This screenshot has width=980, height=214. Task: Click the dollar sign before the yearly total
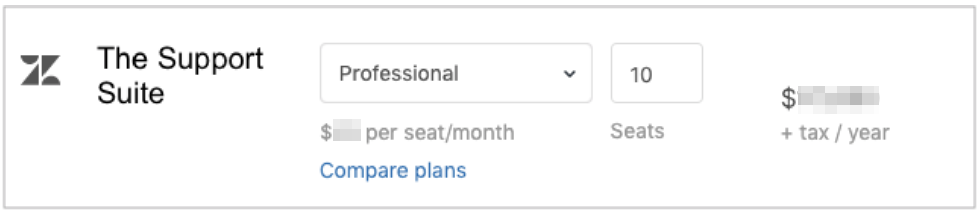(x=788, y=98)
